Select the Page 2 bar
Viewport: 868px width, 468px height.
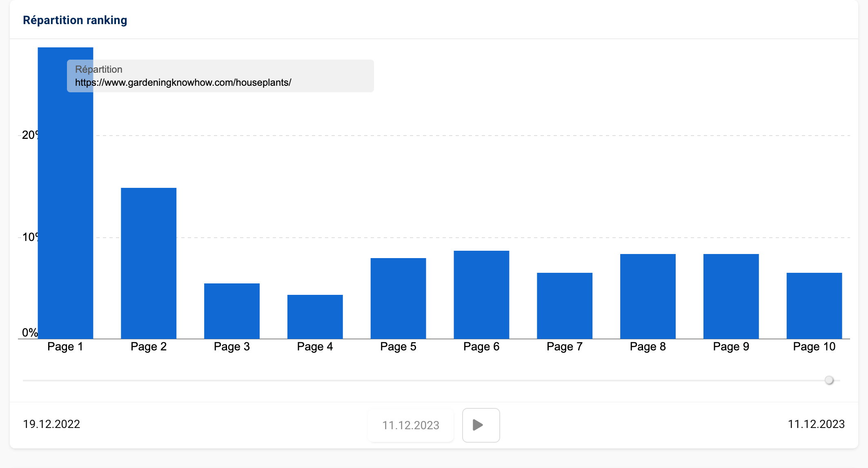149,263
